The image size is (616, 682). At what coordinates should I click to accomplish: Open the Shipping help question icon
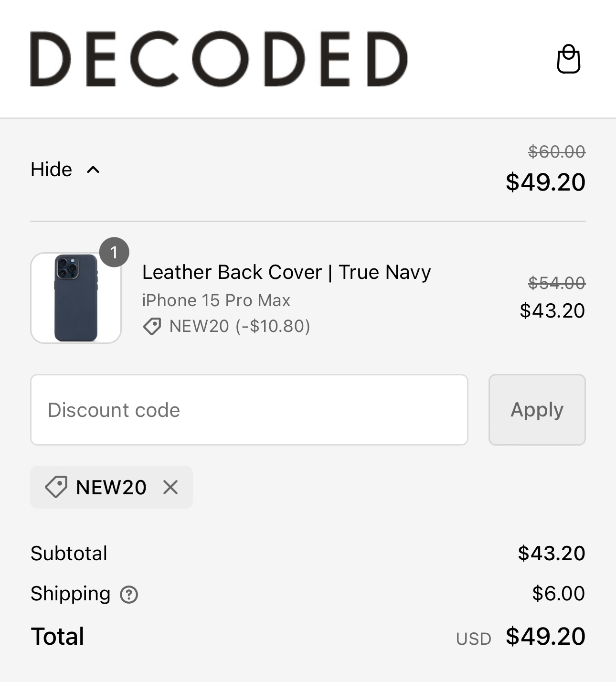(129, 595)
